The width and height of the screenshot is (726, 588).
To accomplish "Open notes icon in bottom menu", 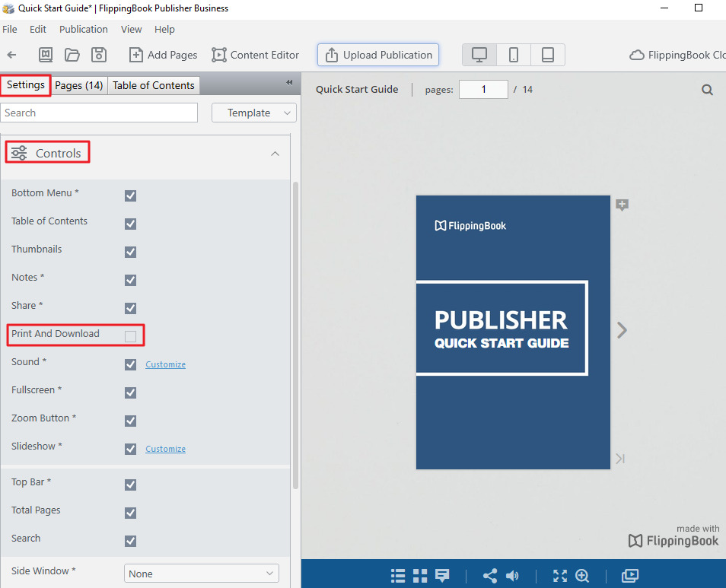I will (442, 576).
